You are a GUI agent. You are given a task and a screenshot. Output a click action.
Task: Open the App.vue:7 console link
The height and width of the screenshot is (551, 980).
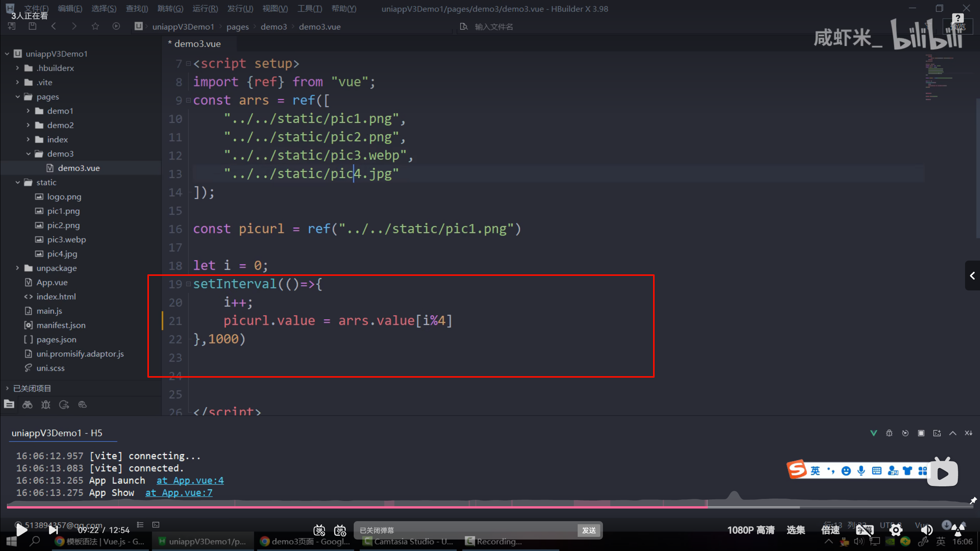click(x=179, y=492)
